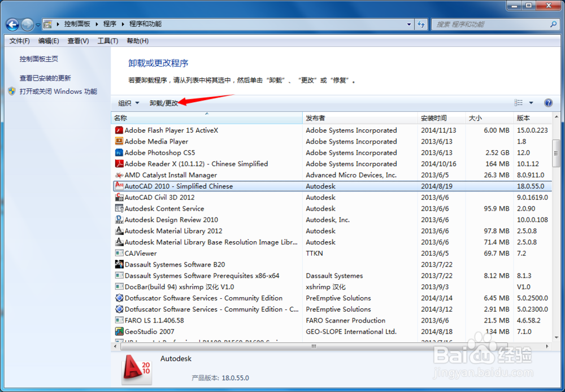Click the Adobe Flash Player 15 ActiveX icon
Screen dimensions: 565x392
pos(119,130)
